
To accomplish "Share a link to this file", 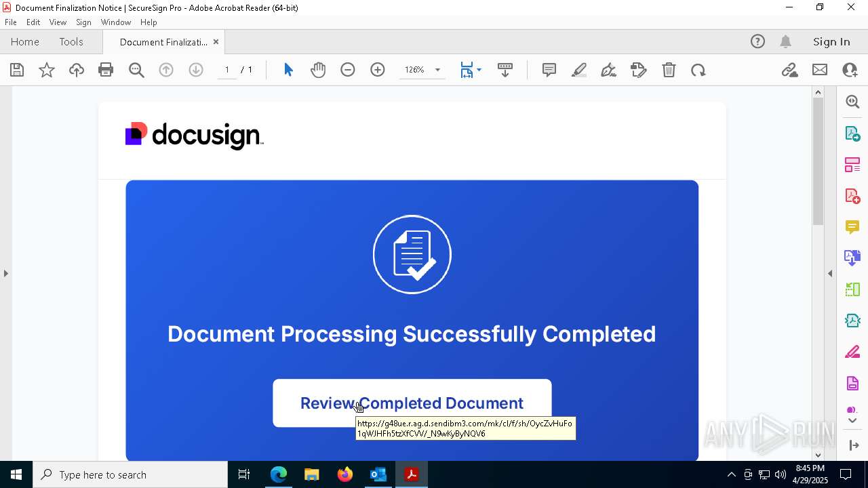I will (x=789, y=70).
